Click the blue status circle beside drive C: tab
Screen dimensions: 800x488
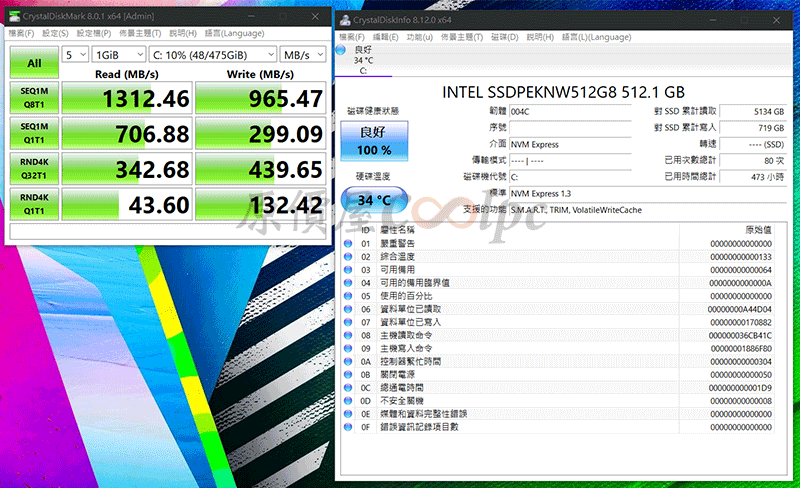coord(341,50)
